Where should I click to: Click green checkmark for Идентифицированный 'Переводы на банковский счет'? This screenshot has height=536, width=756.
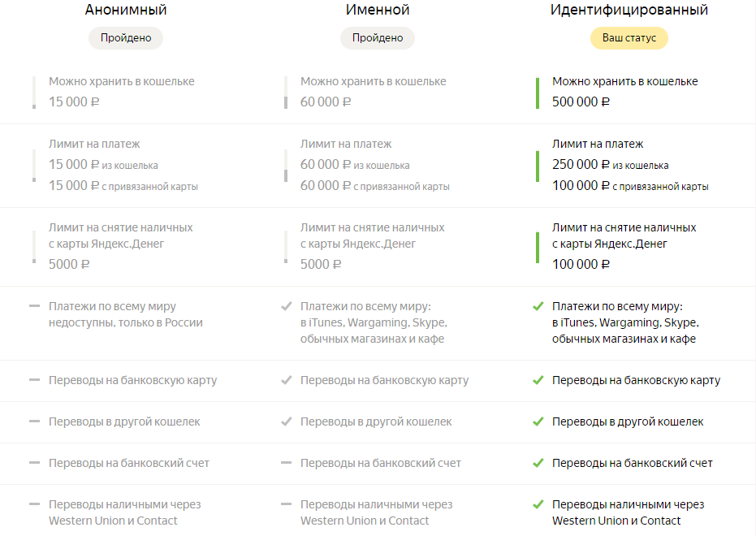coord(538,463)
